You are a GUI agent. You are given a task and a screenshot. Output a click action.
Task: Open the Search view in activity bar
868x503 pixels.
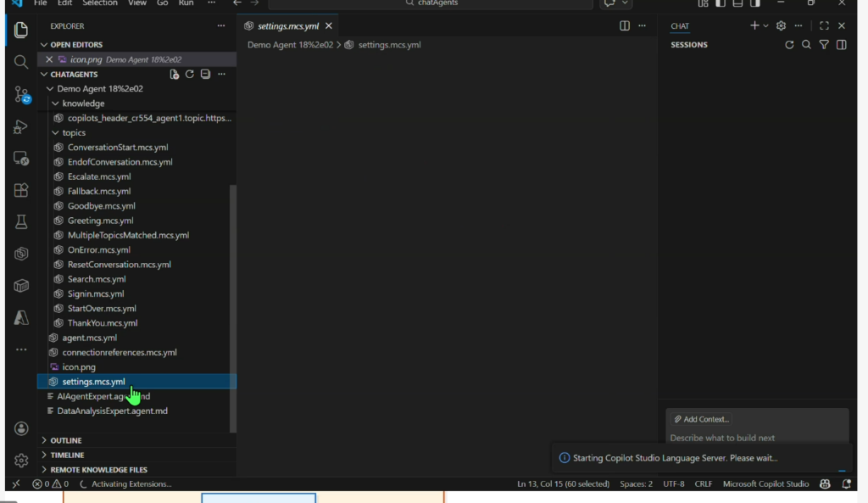tap(21, 61)
